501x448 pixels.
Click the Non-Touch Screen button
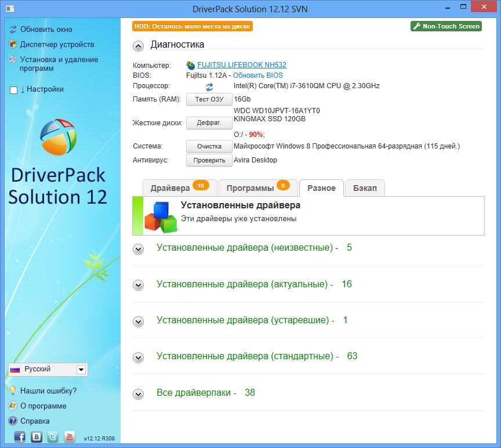[x=446, y=26]
